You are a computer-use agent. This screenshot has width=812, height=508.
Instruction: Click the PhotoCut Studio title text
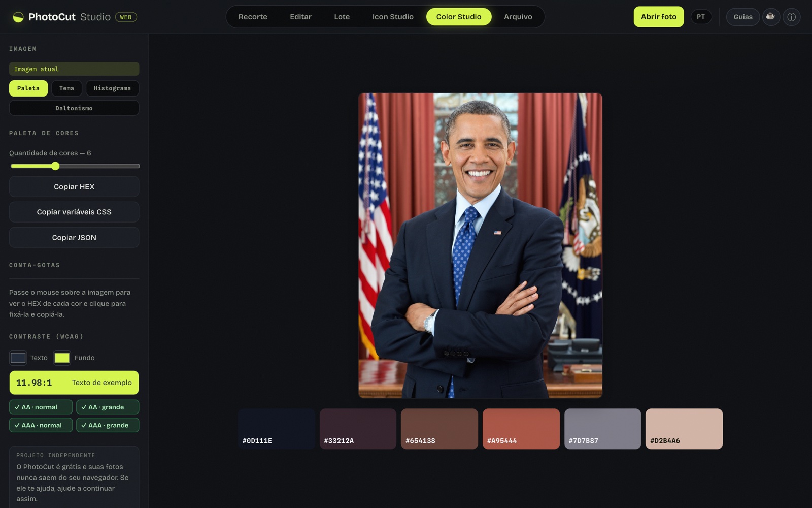pyautogui.click(x=70, y=17)
